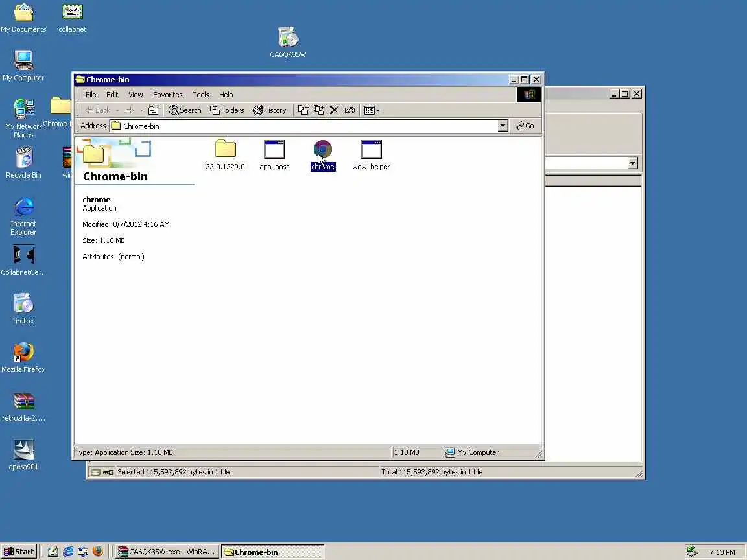
Task: Open the Forward history dropdown arrow
Action: [x=141, y=110]
